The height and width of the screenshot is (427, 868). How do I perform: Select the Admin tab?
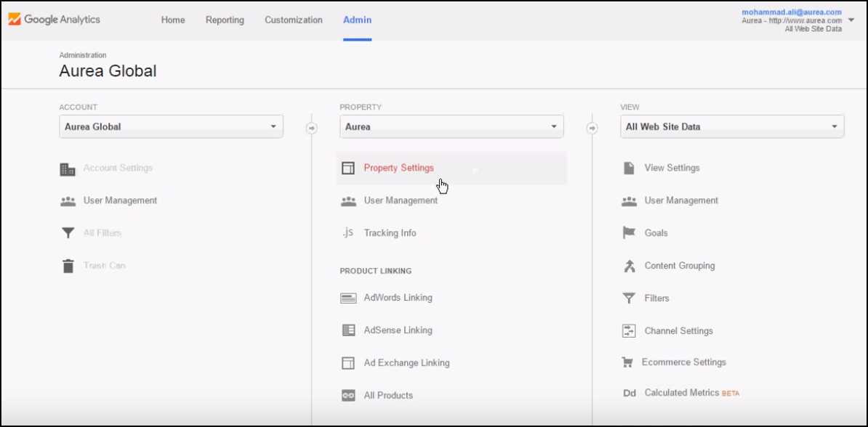(357, 20)
